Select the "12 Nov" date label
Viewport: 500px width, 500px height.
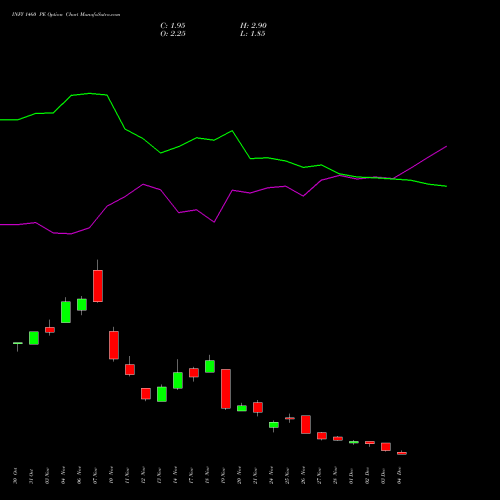[x=143, y=476]
